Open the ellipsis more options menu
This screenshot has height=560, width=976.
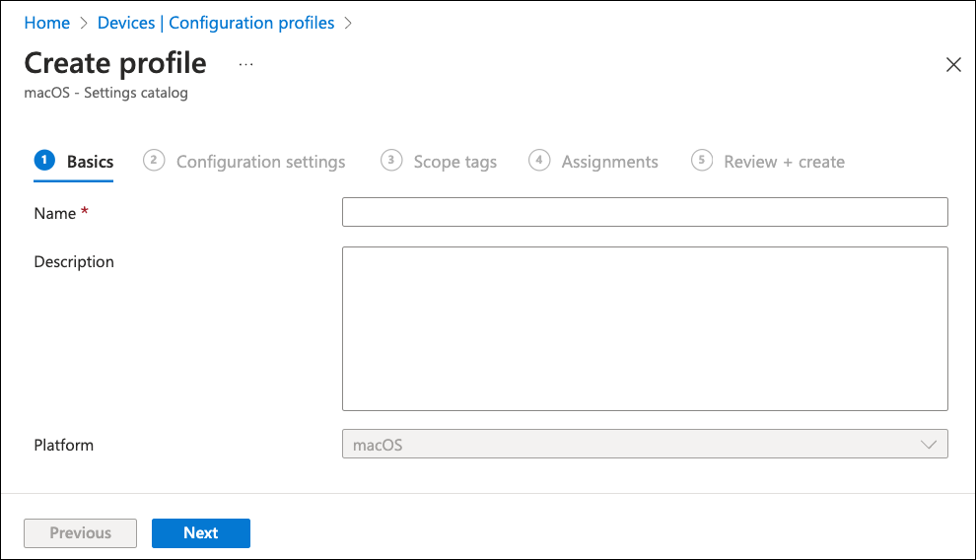(x=245, y=64)
